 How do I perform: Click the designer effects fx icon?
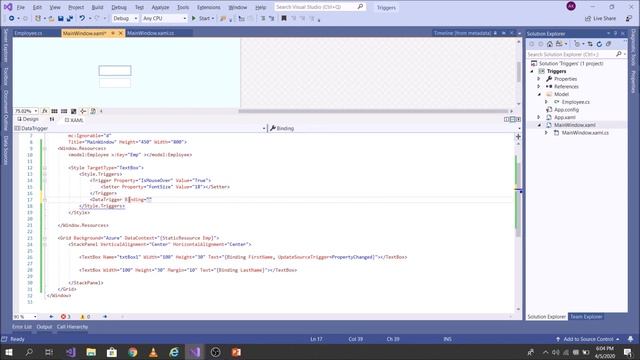point(45,111)
